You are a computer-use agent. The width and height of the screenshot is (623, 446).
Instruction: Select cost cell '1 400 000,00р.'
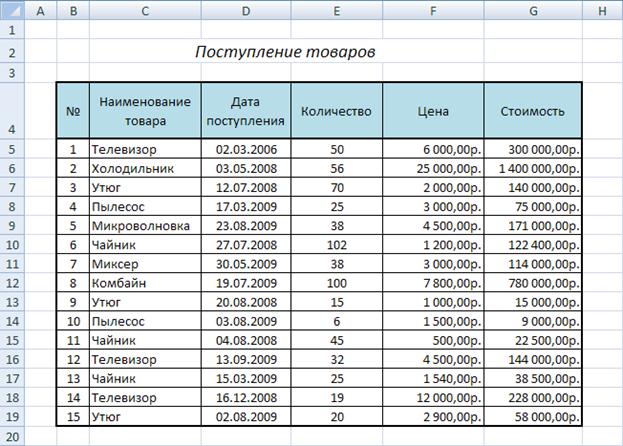[533, 168]
